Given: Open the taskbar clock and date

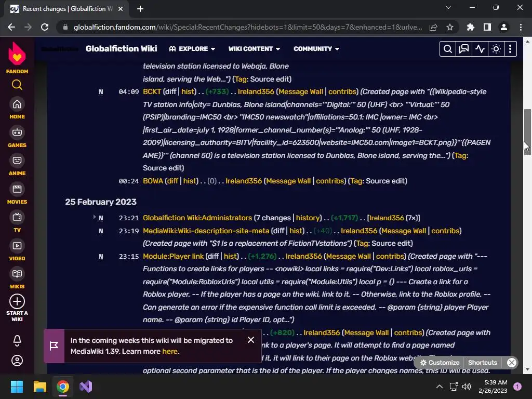Looking at the screenshot, I should 493,387.
